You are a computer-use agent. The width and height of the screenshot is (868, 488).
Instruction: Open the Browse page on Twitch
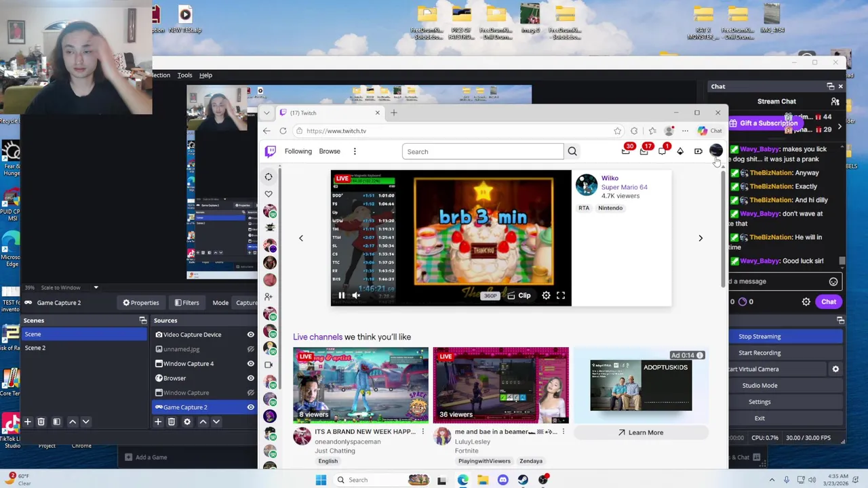(x=330, y=151)
